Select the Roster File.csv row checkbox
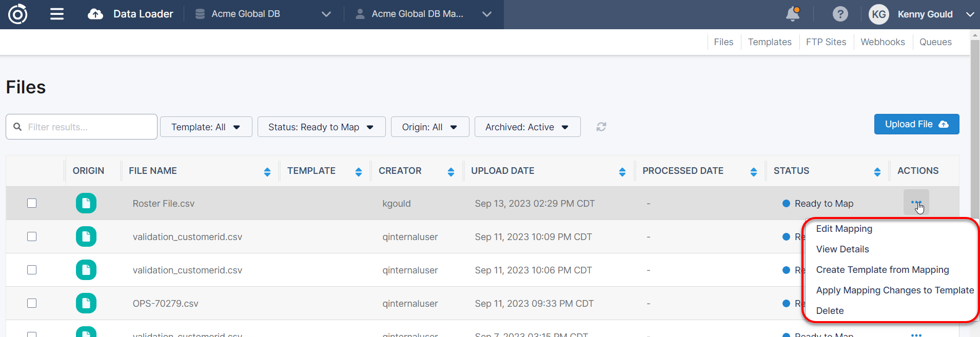 (32, 203)
